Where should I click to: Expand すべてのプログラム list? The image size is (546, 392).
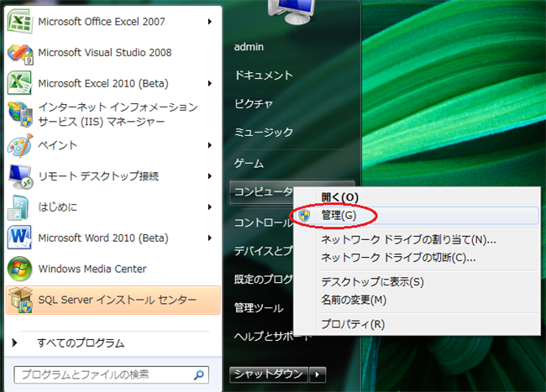coord(81,343)
